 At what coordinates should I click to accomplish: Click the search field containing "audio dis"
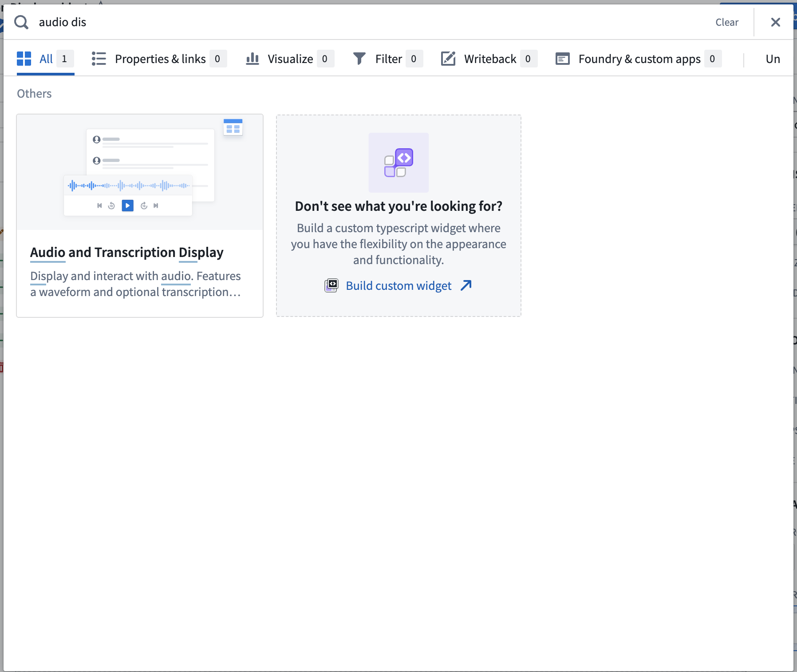[355, 22]
